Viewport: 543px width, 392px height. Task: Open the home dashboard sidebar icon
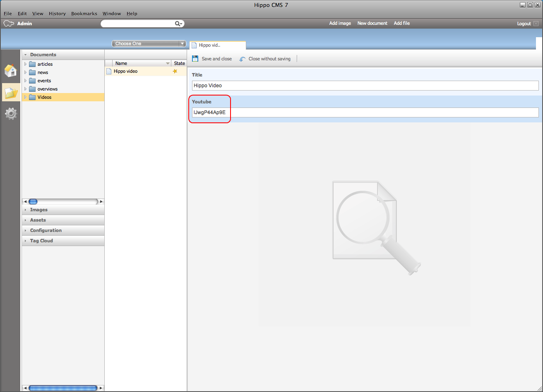pyautogui.click(x=11, y=71)
